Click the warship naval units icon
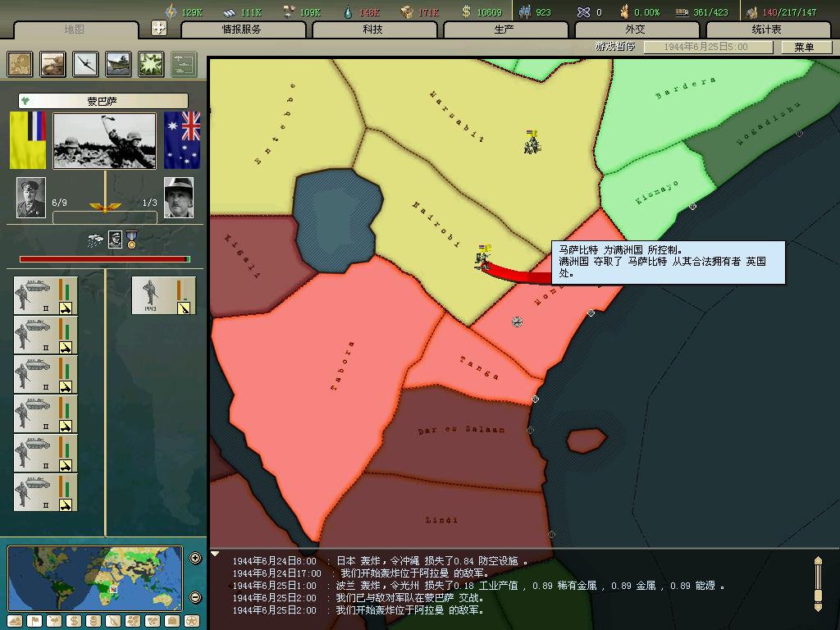Screen dimensions: 840x630 pyautogui.click(x=118, y=64)
